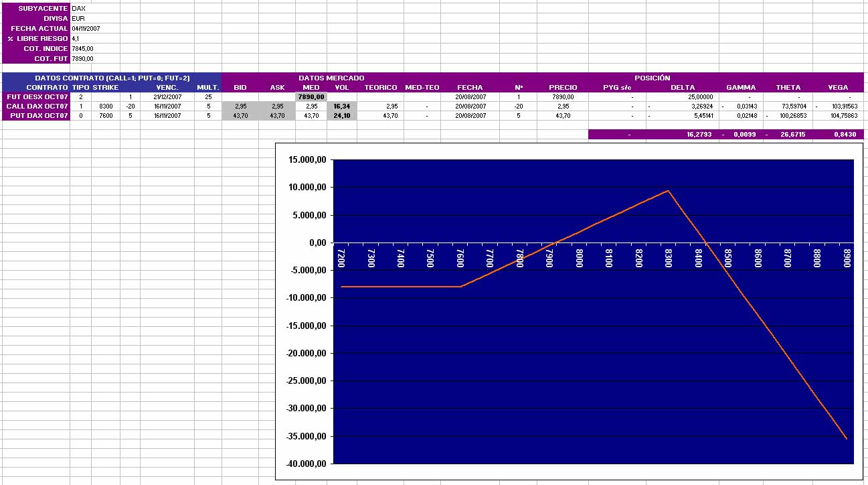Click the theta value 100,26853
The height and width of the screenshot is (485, 868).
792,116
